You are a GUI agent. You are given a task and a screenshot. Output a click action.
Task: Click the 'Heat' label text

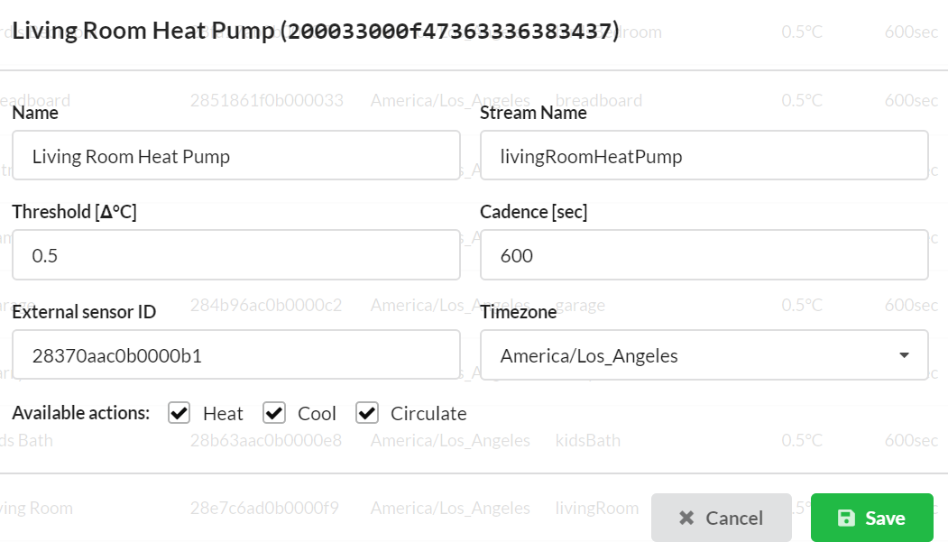(223, 414)
